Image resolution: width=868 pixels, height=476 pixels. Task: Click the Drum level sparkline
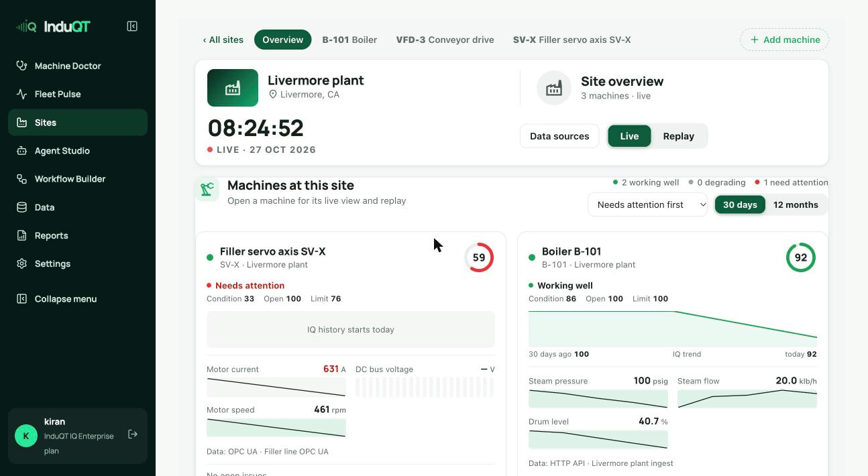tap(598, 440)
